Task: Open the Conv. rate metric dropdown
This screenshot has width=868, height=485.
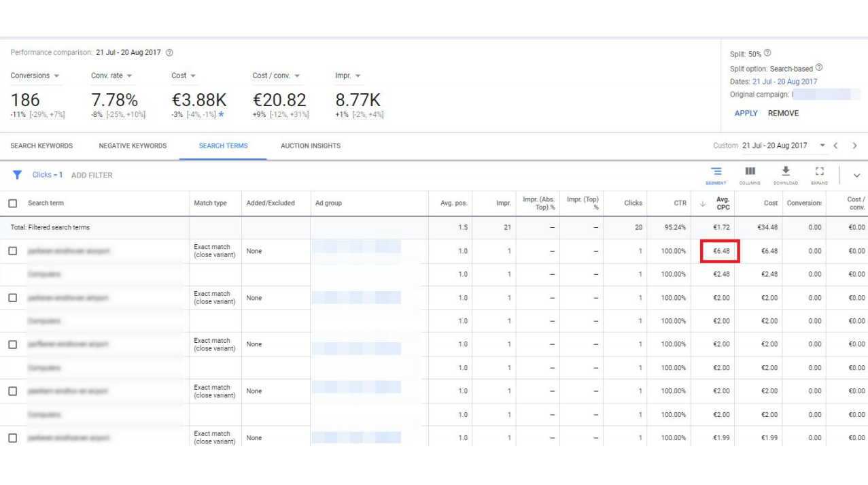Action: pyautogui.click(x=111, y=76)
